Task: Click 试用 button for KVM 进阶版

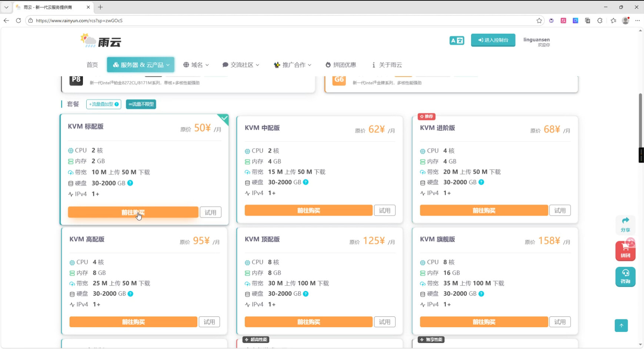Action: [x=560, y=210]
